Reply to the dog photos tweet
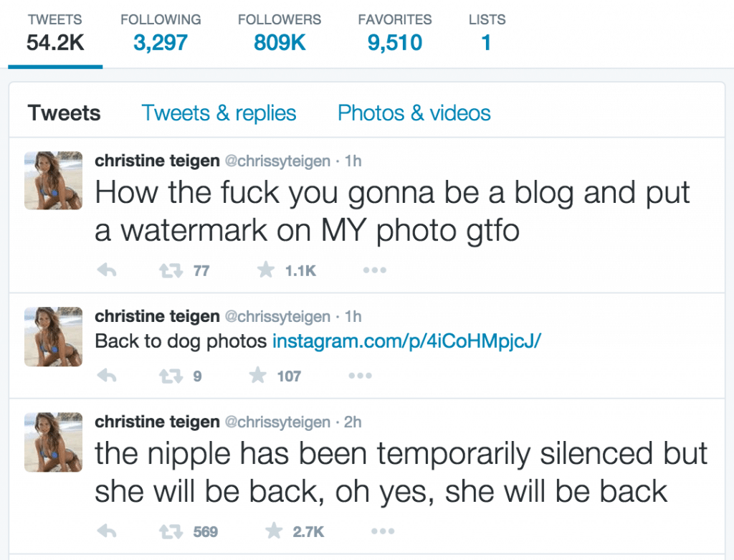This screenshot has height=560, width=734. (x=107, y=376)
